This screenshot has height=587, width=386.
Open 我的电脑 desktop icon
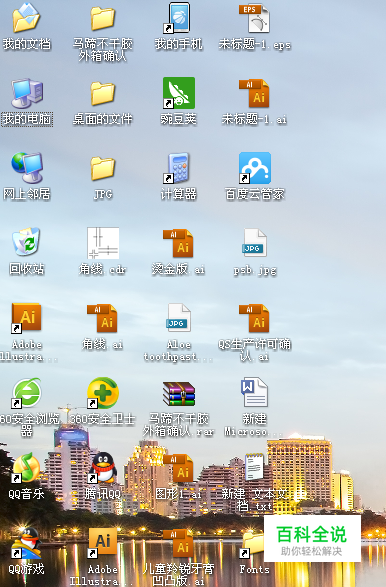[27, 93]
